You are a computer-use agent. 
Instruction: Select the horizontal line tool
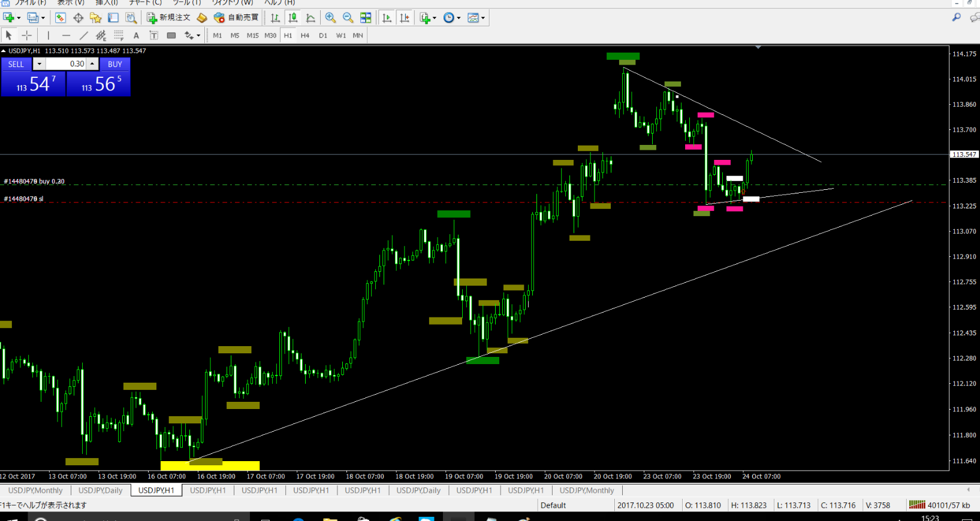pos(66,35)
